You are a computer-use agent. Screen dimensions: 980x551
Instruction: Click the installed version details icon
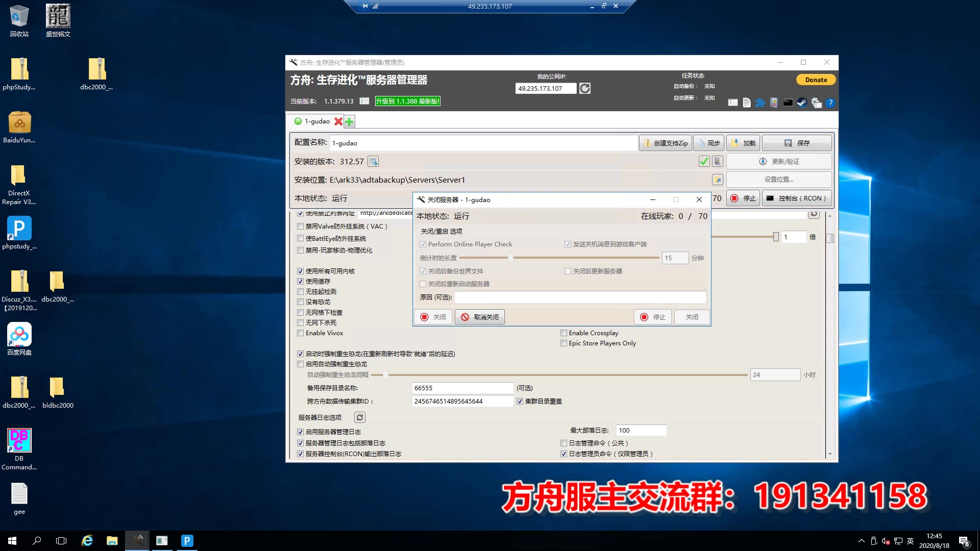(373, 161)
